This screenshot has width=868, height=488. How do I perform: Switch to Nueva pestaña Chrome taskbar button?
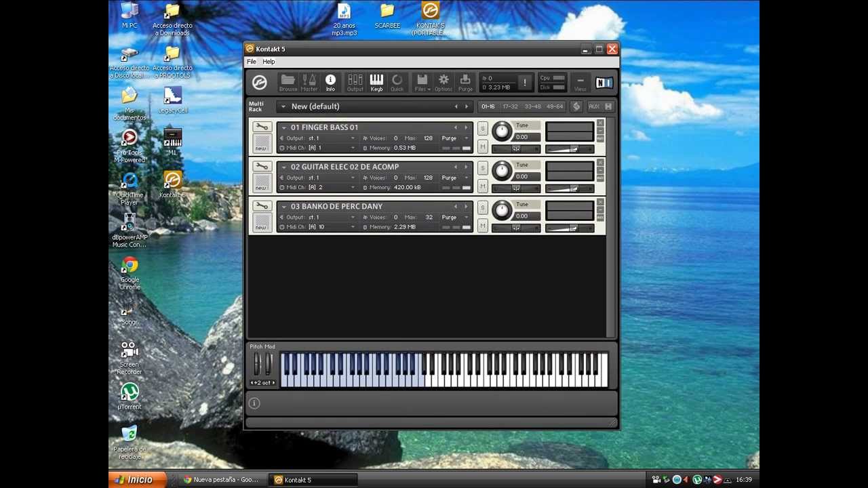coord(222,480)
